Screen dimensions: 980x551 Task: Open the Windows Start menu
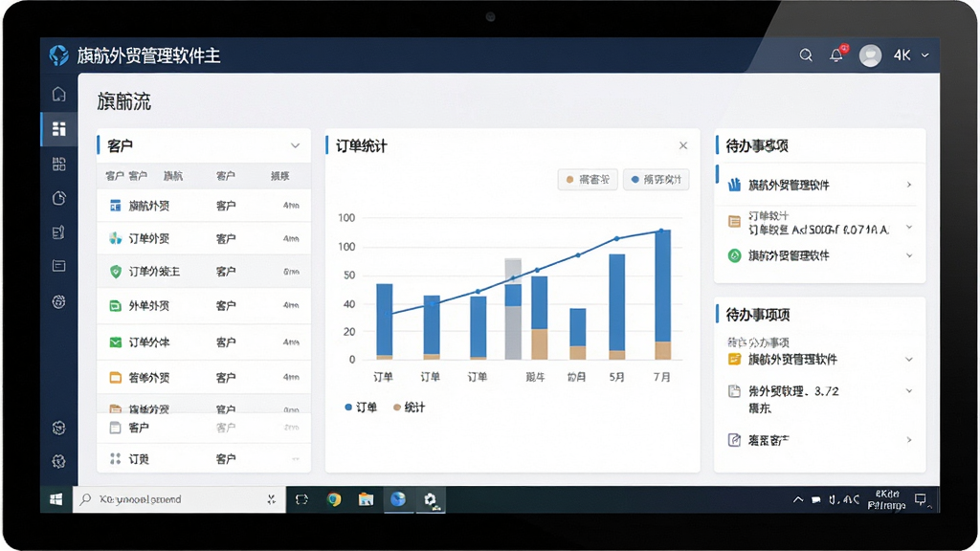pyautogui.click(x=56, y=499)
